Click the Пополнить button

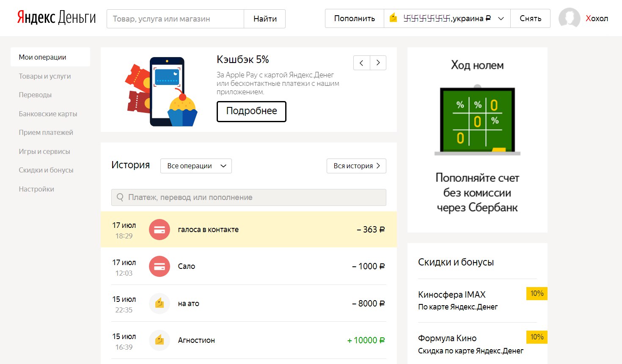coord(355,19)
